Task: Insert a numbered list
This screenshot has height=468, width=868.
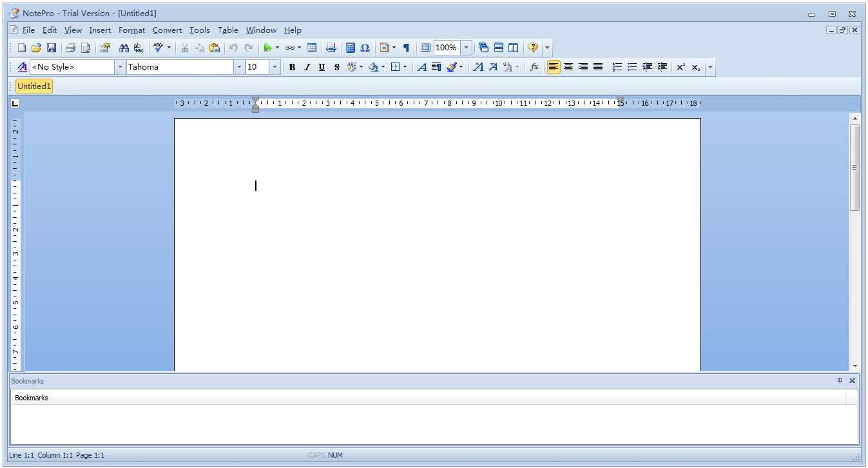Action: [x=617, y=67]
